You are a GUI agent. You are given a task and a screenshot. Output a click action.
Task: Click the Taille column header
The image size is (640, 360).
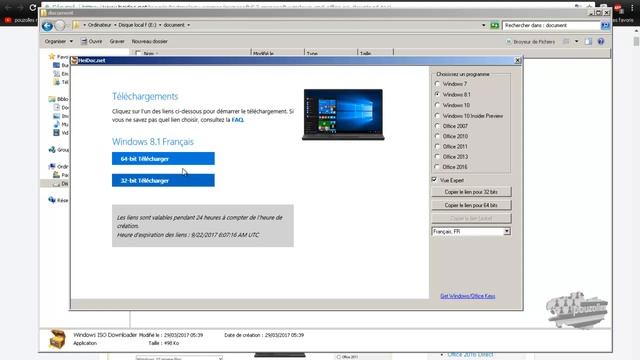point(375,53)
